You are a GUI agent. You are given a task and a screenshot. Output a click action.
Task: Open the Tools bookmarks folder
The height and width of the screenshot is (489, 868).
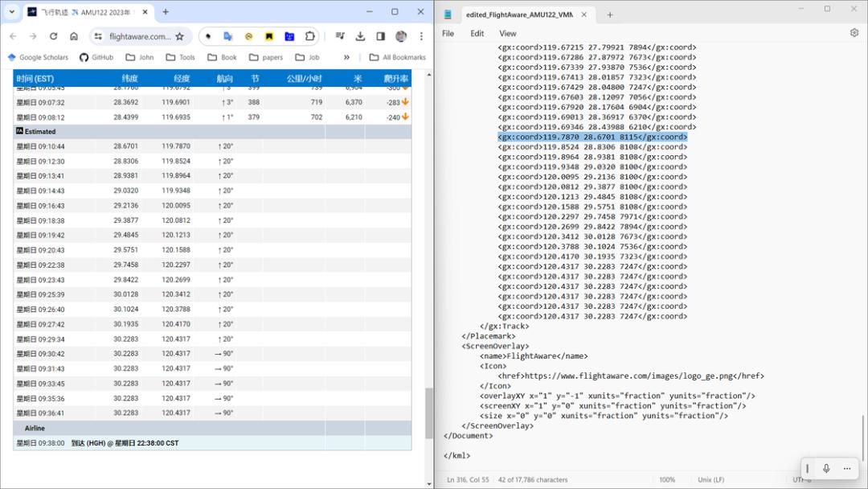point(181,57)
